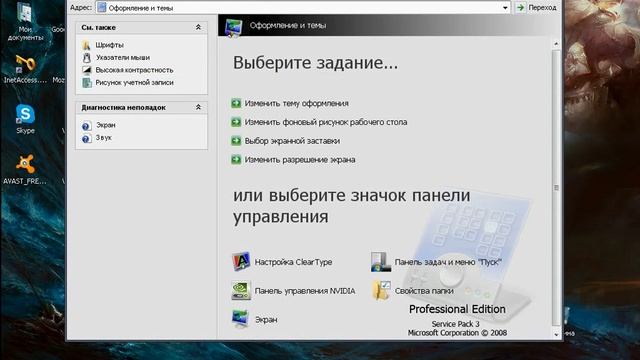Image resolution: width=640 pixels, height=360 pixels.
Task: Open the Свойства папки folder icon
Action: pos(381,291)
